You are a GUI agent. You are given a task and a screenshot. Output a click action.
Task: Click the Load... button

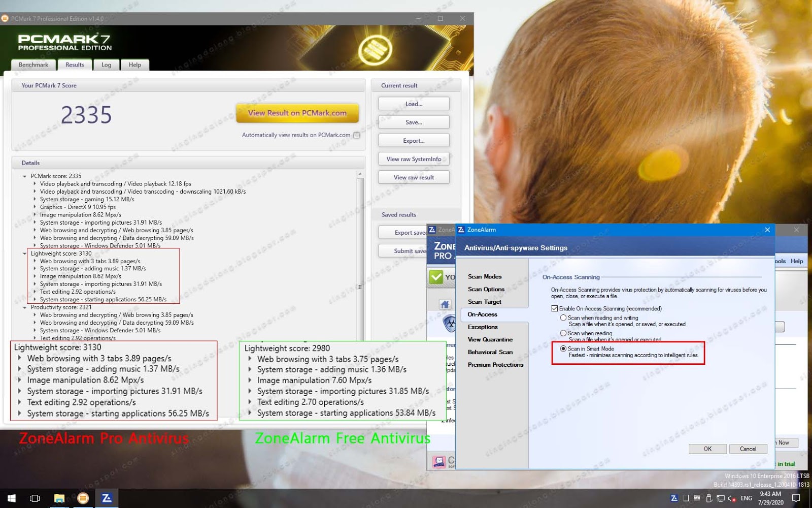pyautogui.click(x=414, y=104)
